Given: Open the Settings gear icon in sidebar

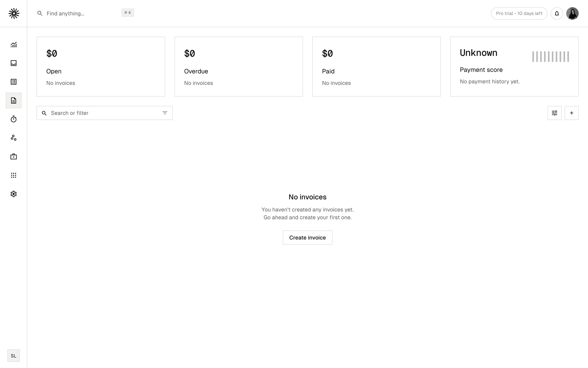Looking at the screenshot, I should click(13, 194).
